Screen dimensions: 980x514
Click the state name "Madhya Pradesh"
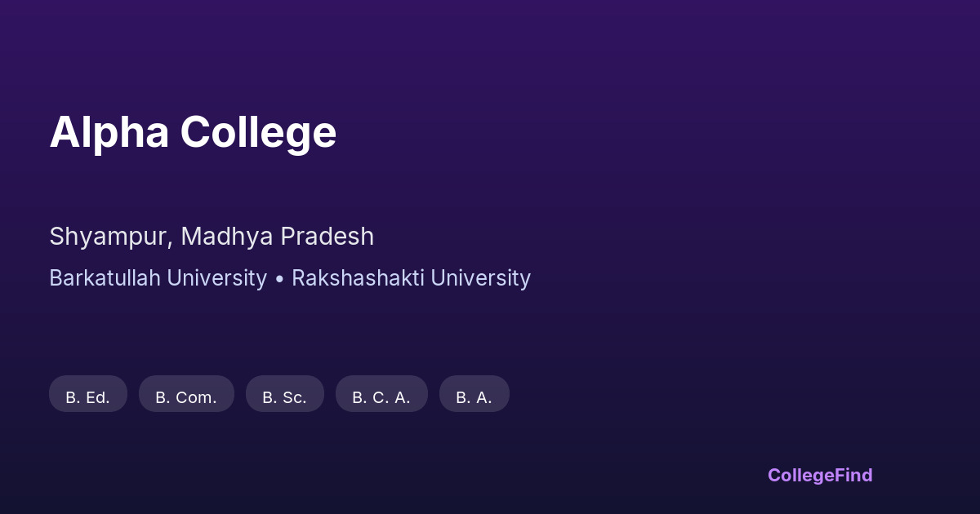pyautogui.click(x=278, y=237)
